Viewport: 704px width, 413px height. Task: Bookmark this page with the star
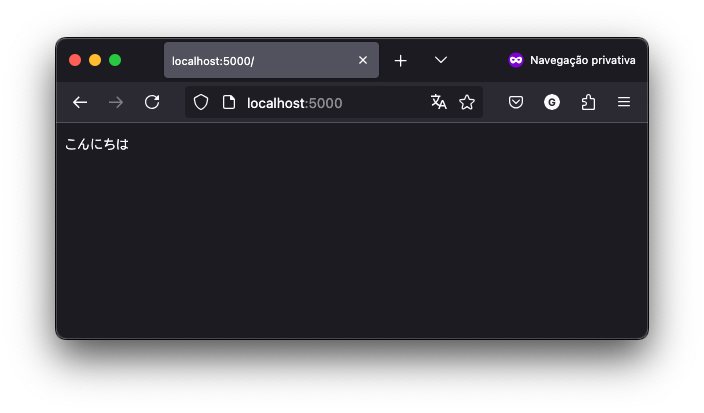tap(466, 102)
